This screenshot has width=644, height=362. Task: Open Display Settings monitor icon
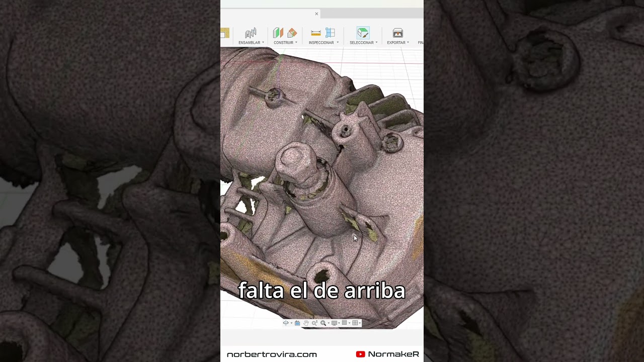coord(334,323)
